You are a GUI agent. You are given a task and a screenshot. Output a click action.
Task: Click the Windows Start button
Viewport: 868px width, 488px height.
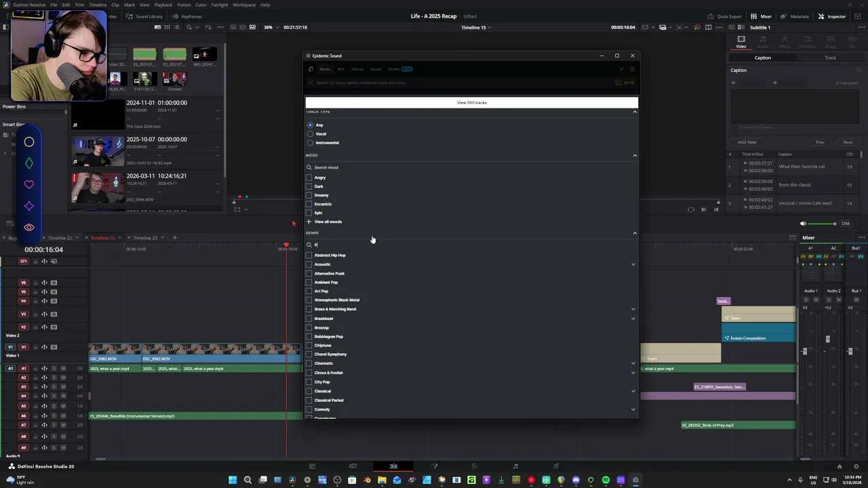(233, 480)
